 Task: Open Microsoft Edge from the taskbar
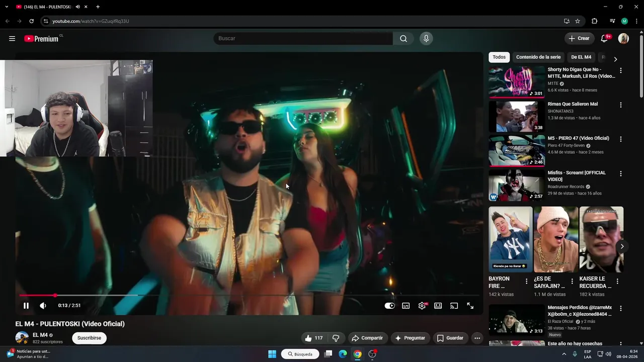coord(343,354)
